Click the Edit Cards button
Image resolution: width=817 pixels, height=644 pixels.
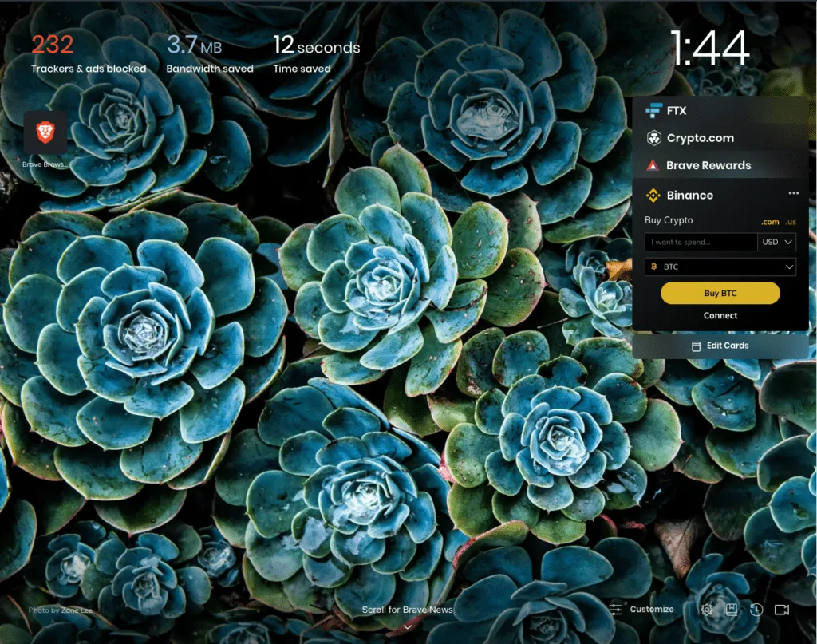(720, 346)
